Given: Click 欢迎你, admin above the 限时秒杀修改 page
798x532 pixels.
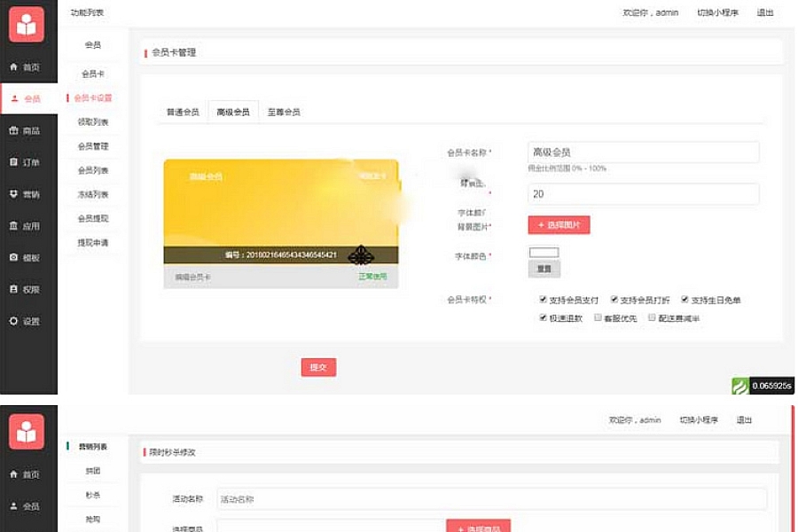Looking at the screenshot, I should point(635,420).
